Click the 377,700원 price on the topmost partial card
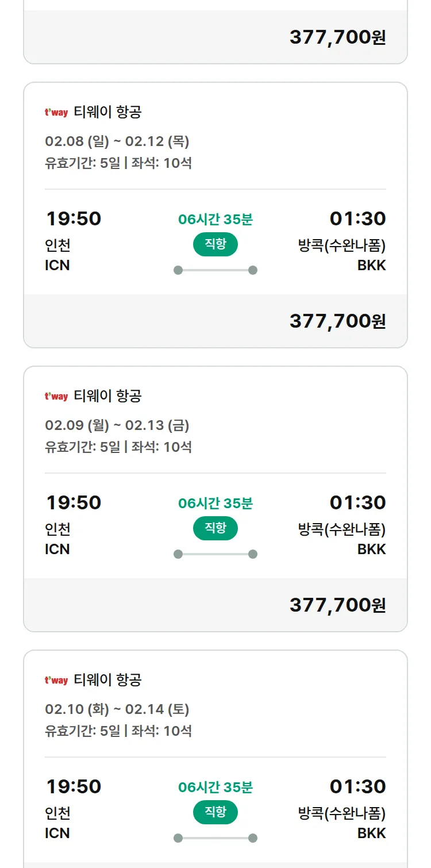 [337, 37]
